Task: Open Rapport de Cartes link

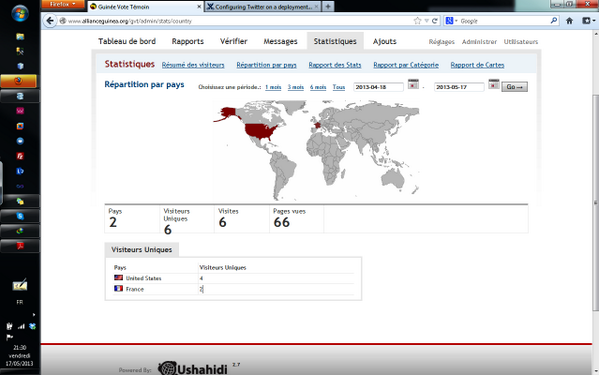Action: 477,65
